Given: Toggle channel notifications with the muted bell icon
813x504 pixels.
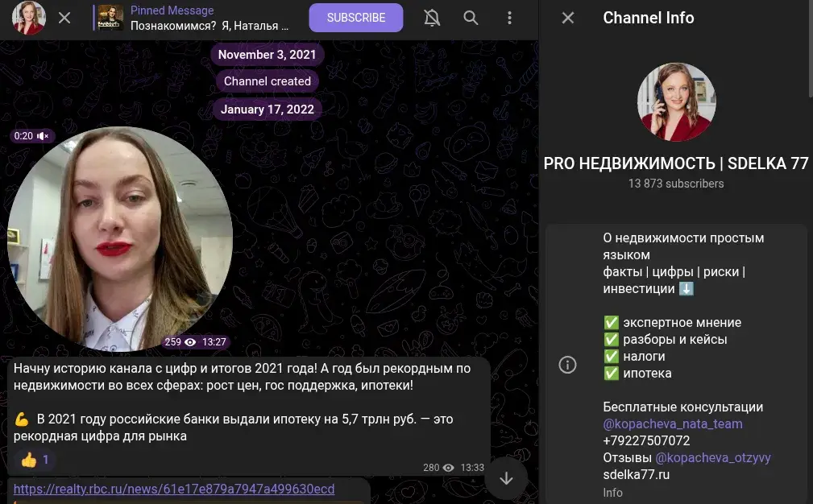Looking at the screenshot, I should coord(431,19).
